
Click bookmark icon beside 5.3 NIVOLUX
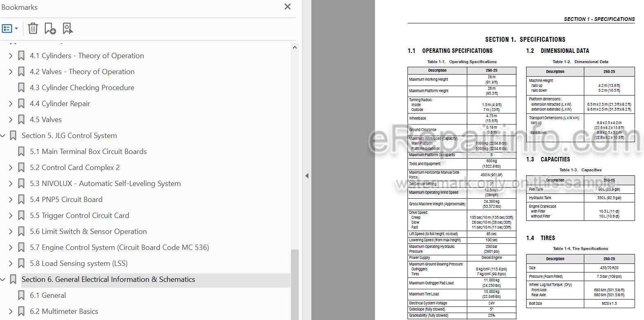(21, 184)
